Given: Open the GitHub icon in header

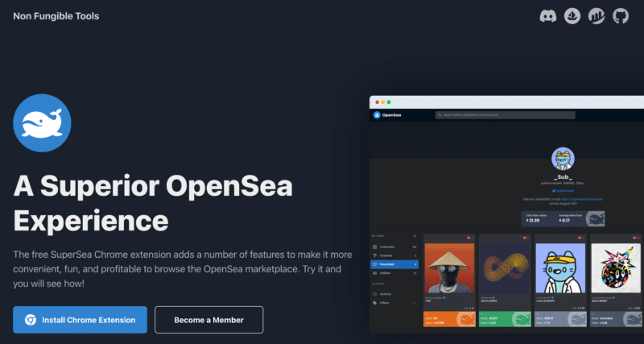Looking at the screenshot, I should (x=621, y=16).
